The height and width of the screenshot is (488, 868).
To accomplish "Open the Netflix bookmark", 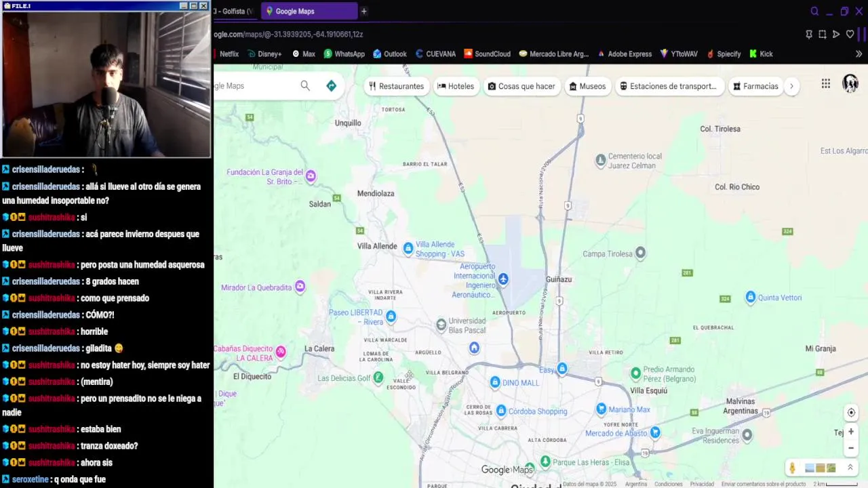I will coord(226,54).
